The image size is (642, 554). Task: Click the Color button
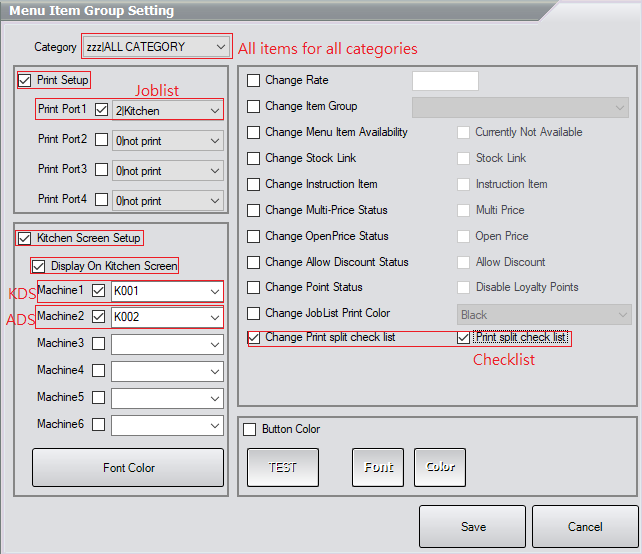coord(440,467)
